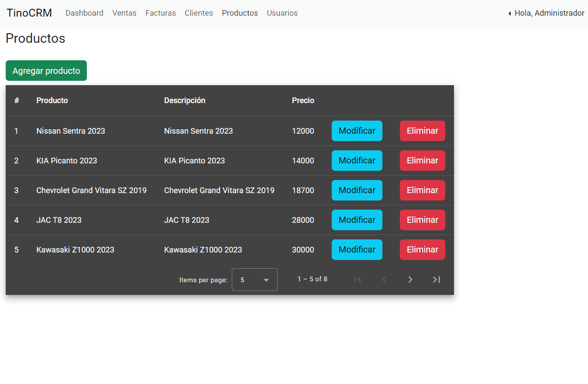This screenshot has height=384, width=588.
Task: Click Modificar for KIA Picanto 2023
Action: (x=357, y=161)
